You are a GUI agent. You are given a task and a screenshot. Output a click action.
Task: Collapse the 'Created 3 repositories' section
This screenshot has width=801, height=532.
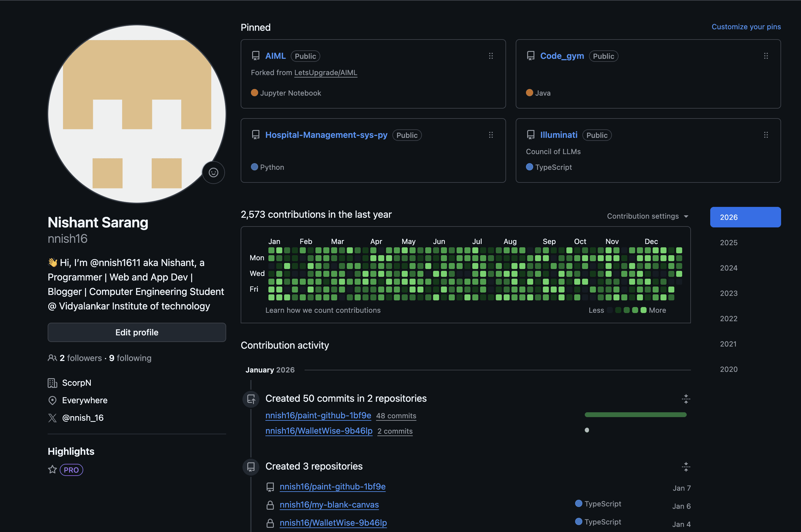(x=686, y=467)
